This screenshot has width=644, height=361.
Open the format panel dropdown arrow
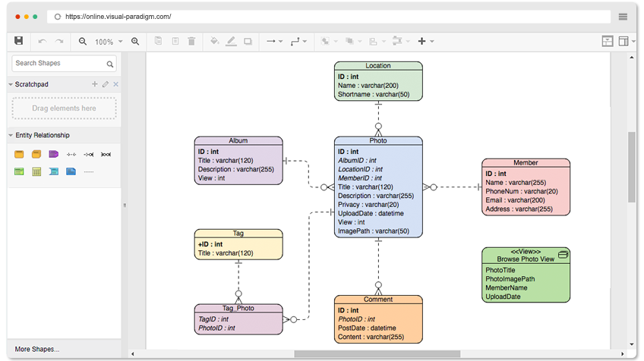633,42
